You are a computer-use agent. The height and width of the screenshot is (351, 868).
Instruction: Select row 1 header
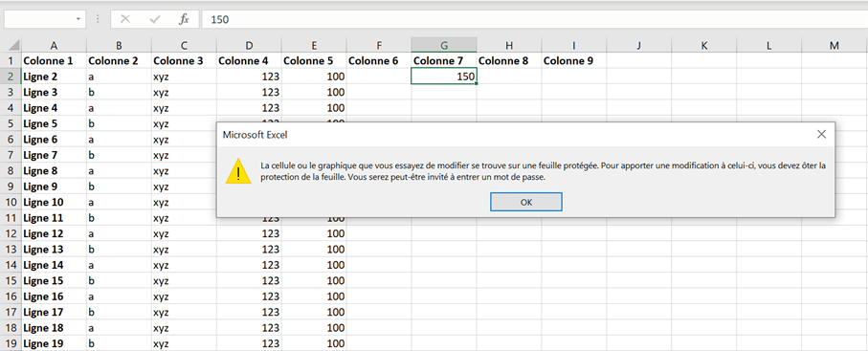tap(11, 61)
